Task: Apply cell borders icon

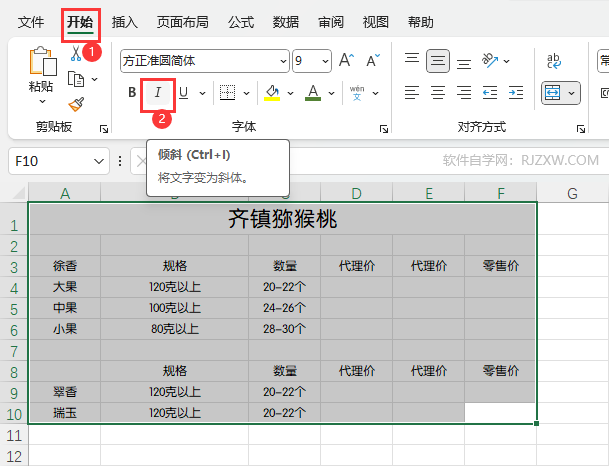Action: [227, 92]
